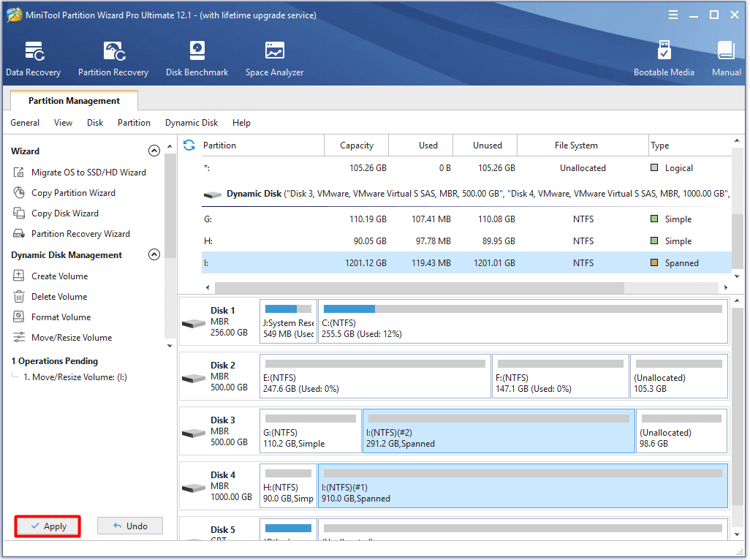Collapse the Wizard section
The image size is (750, 560).
[154, 151]
